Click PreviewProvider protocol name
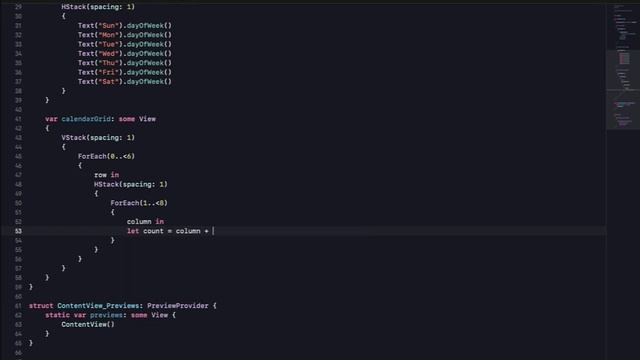The image size is (640, 360). (x=178, y=306)
